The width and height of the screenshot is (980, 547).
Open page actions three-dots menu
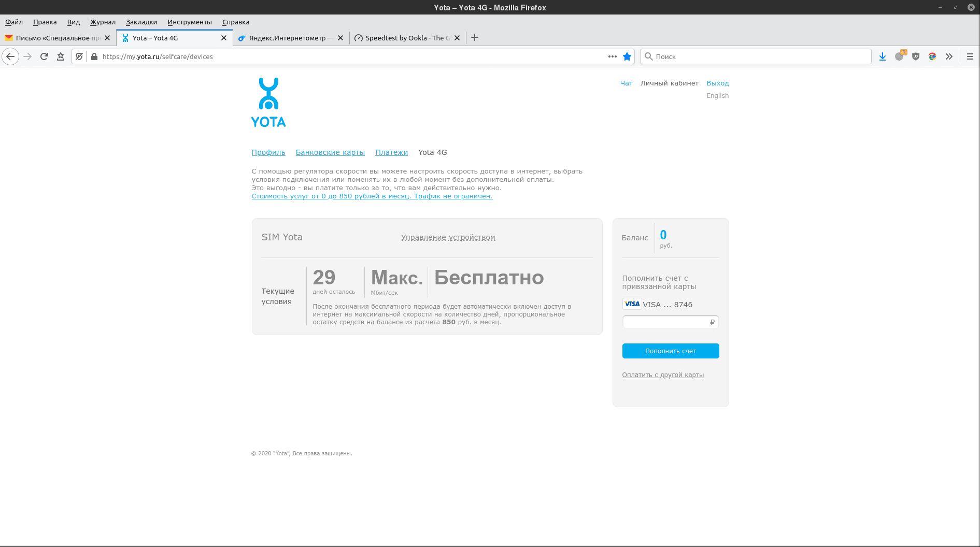[x=612, y=56]
